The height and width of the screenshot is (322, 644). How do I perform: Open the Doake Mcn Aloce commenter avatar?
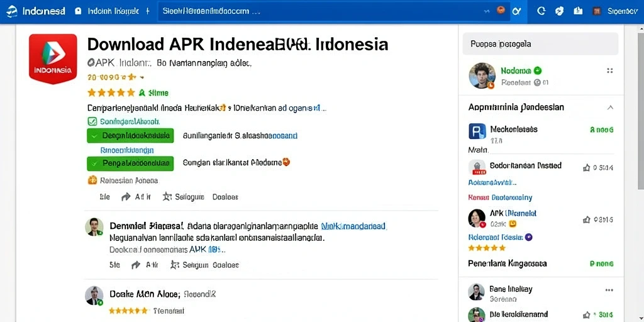(94, 296)
